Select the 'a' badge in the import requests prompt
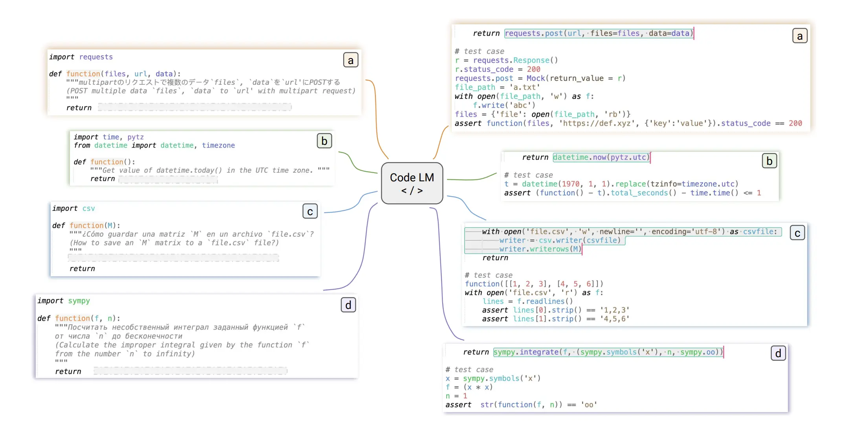The height and width of the screenshot is (427, 868). coord(351,60)
